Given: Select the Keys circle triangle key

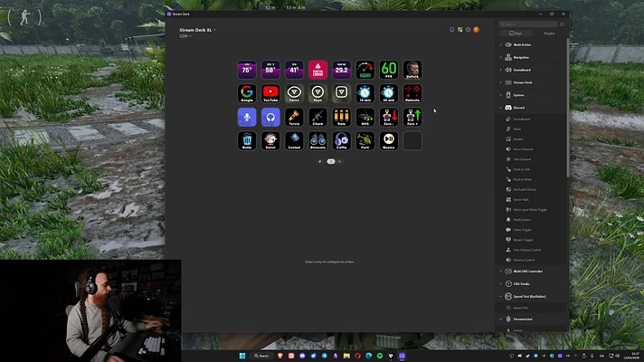Looking at the screenshot, I should click(317, 93).
